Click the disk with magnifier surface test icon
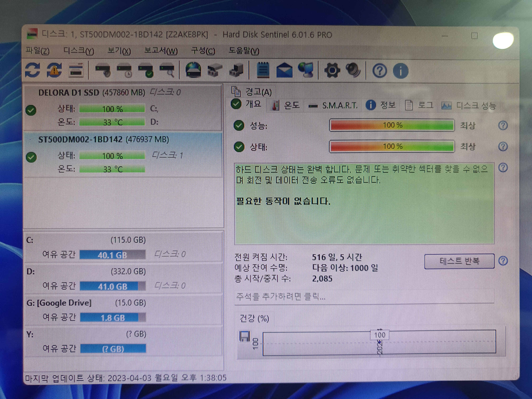This screenshot has width=532, height=399. pos(167,71)
